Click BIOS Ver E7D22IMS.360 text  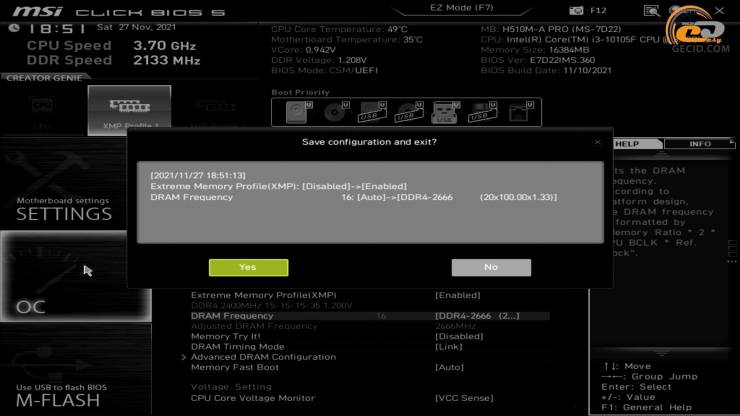(538, 60)
